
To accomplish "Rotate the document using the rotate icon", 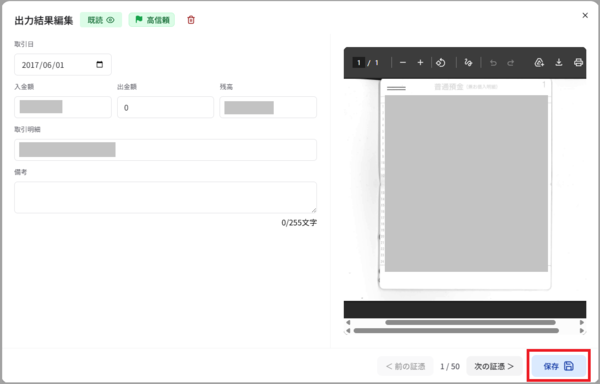I will (441, 62).
